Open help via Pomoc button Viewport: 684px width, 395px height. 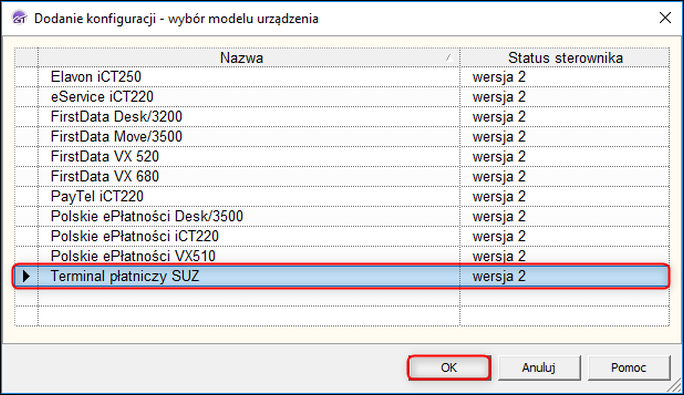click(x=629, y=368)
